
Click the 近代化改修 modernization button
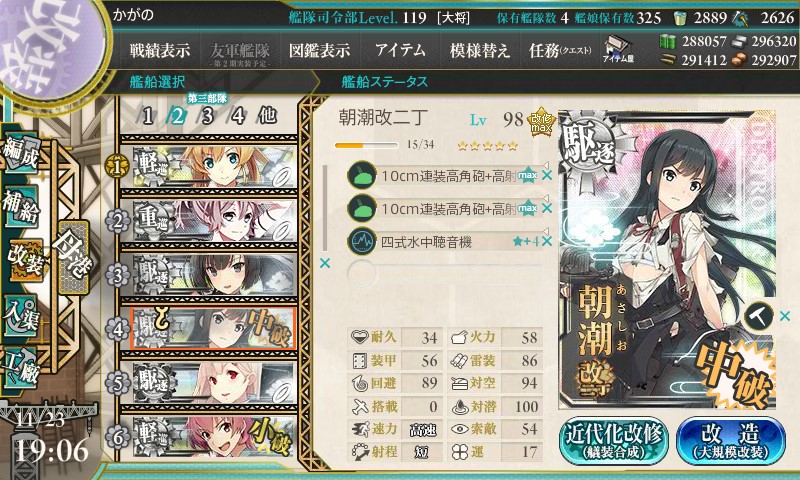tap(614, 441)
